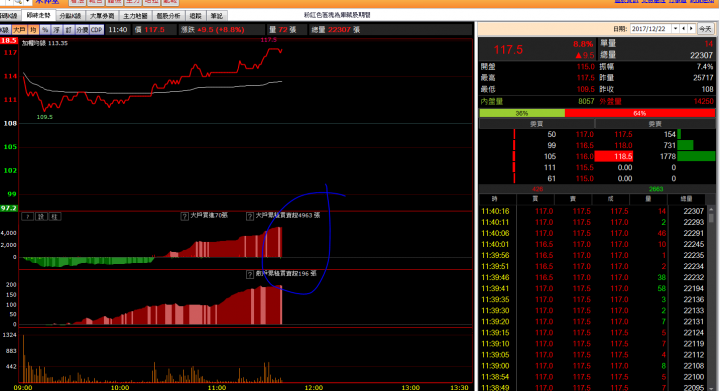Toggle the CDP indicator button
Image resolution: width=720 pixels, height=391 pixels.
click(96, 30)
